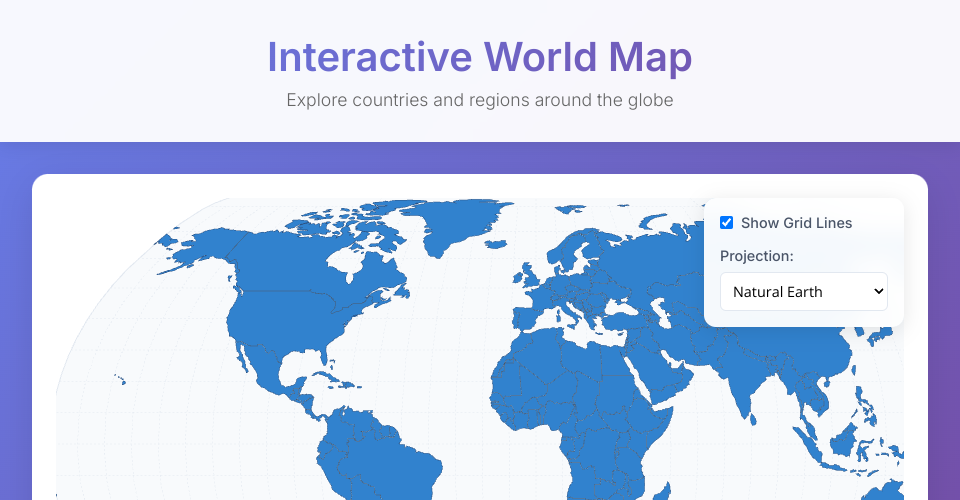Click the 'Show Grid Lines' label text
The image size is (960, 500).
coord(796,223)
